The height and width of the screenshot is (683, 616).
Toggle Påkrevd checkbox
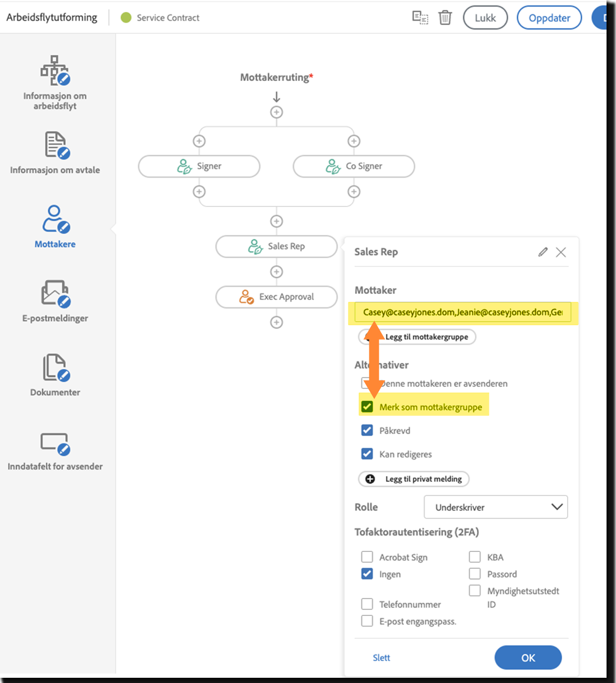[367, 430]
